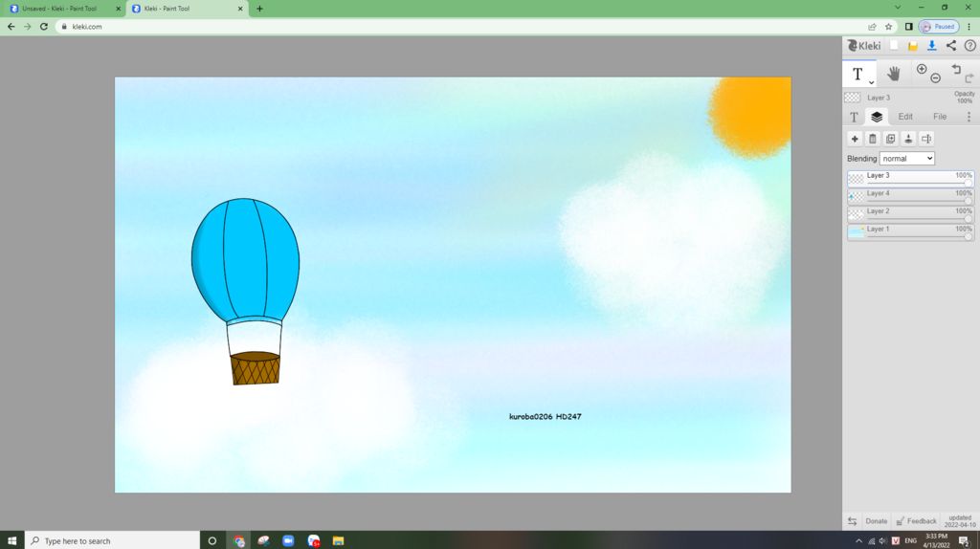Viewport: 980px width, 549px height.
Task: Click the Type here to search box
Action: point(113,541)
